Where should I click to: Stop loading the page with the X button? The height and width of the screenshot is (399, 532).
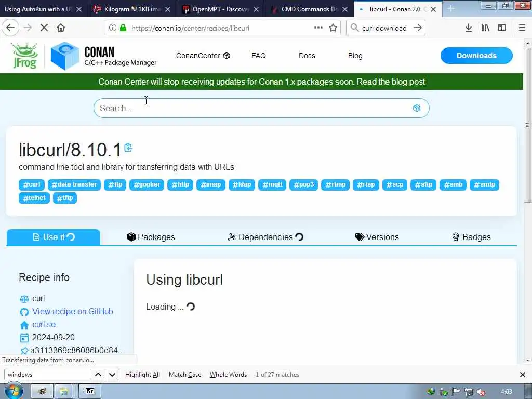tap(44, 28)
